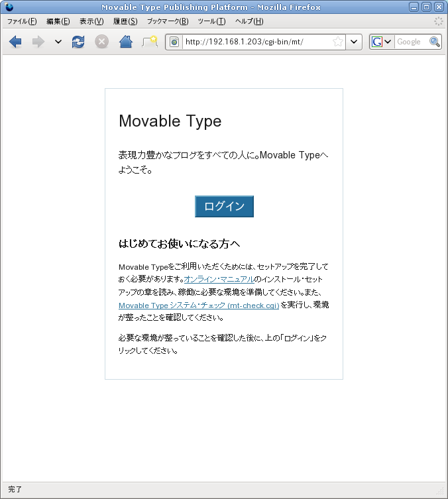Open a new tab with the star tab icon
The width and height of the screenshot is (448, 499).
[150, 42]
